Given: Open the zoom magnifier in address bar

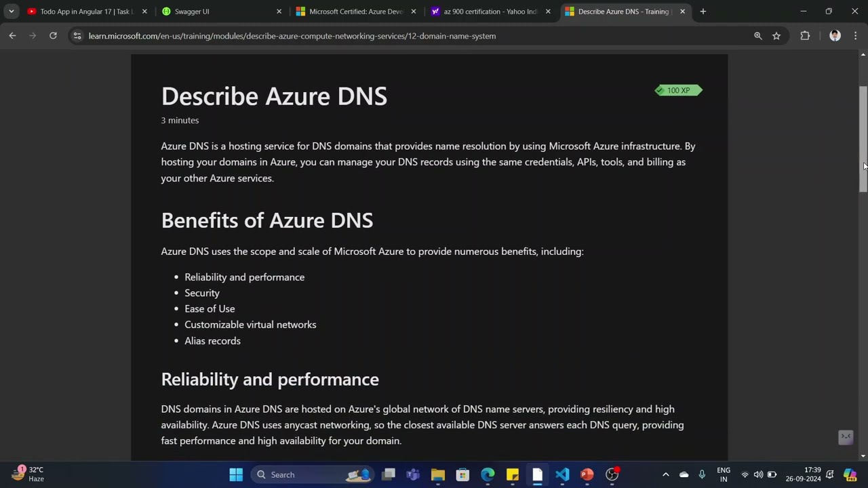Looking at the screenshot, I should (x=758, y=36).
